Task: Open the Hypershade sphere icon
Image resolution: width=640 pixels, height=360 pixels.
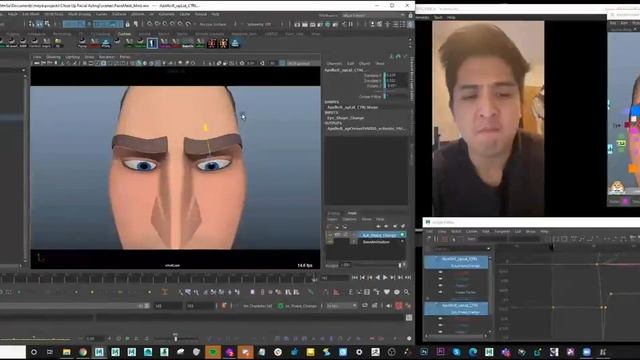Action: 328,24
